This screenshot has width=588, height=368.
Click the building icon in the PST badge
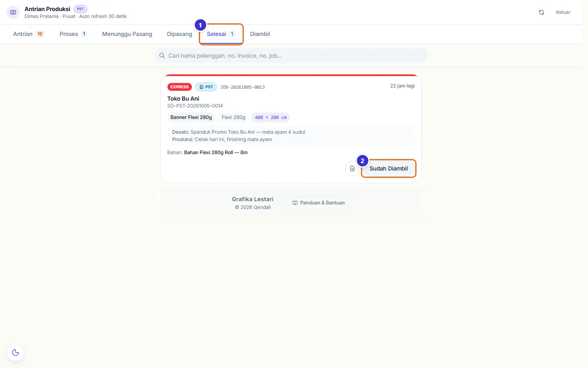tap(201, 87)
